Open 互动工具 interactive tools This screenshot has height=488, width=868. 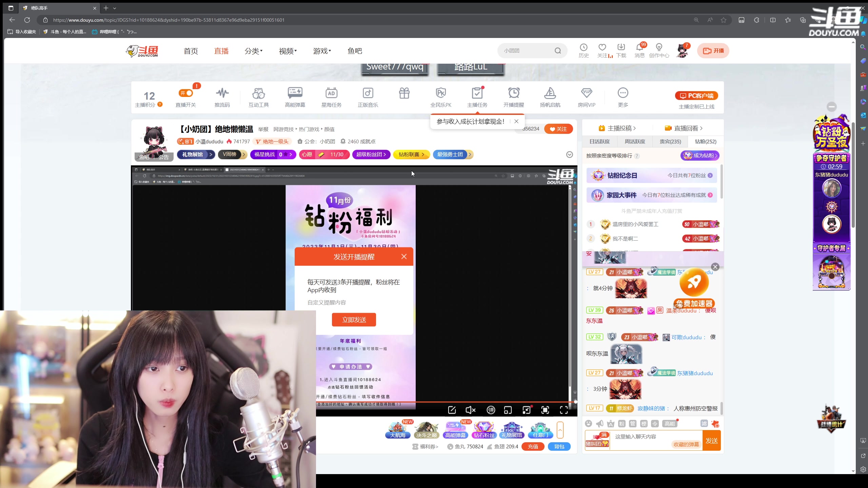point(258,98)
